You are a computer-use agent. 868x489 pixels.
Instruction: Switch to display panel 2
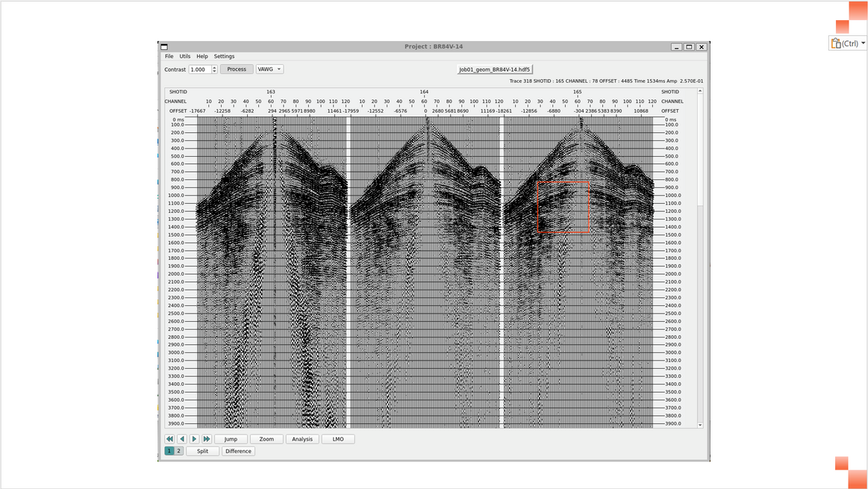[178, 451]
